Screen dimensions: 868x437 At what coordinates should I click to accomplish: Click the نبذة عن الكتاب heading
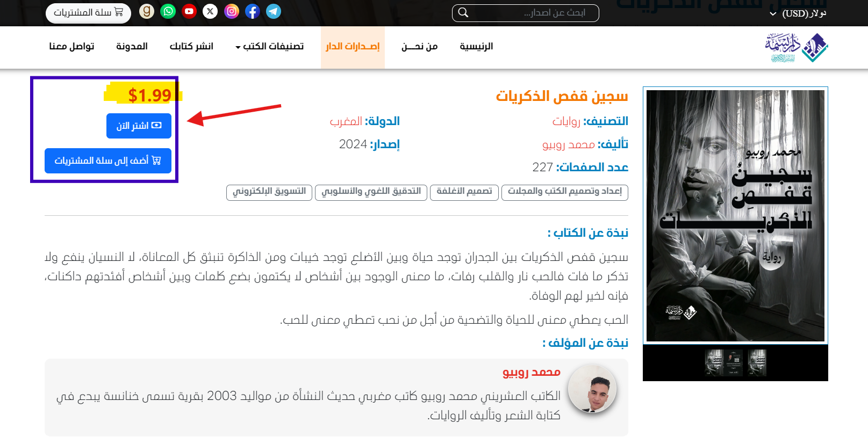click(x=587, y=232)
